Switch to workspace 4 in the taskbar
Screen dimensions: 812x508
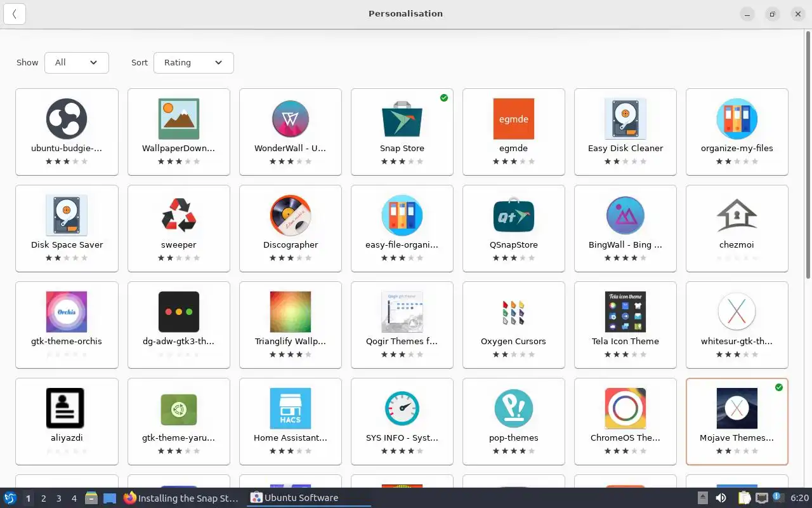74,498
